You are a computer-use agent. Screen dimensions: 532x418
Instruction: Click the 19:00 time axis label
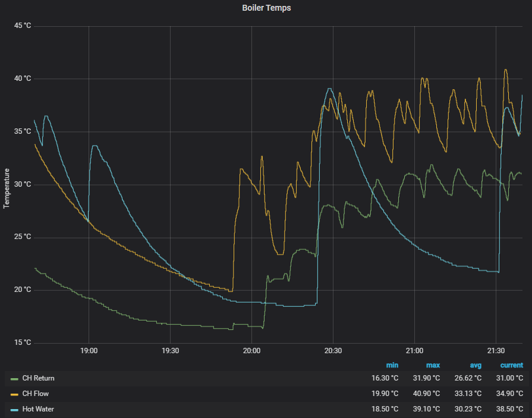point(89,351)
